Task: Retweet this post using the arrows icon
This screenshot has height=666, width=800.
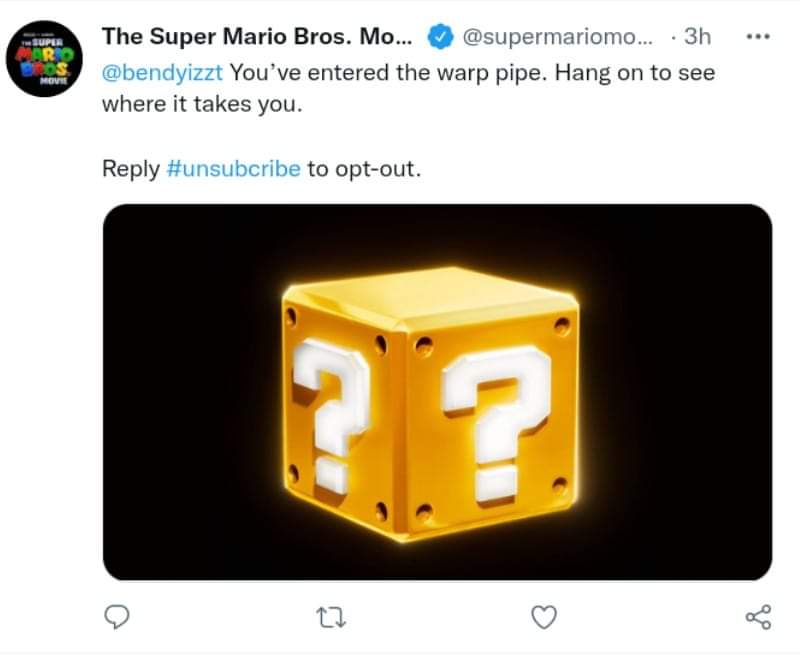Action: [329, 619]
